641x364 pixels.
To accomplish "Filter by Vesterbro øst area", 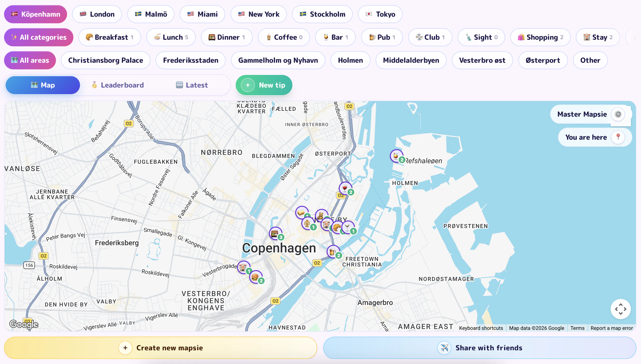I will 482,60.
